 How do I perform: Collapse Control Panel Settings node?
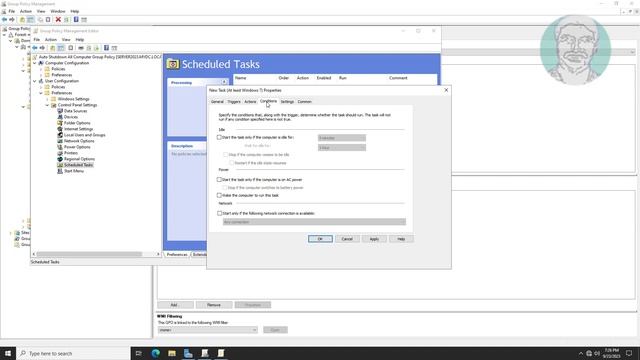(x=47, y=105)
